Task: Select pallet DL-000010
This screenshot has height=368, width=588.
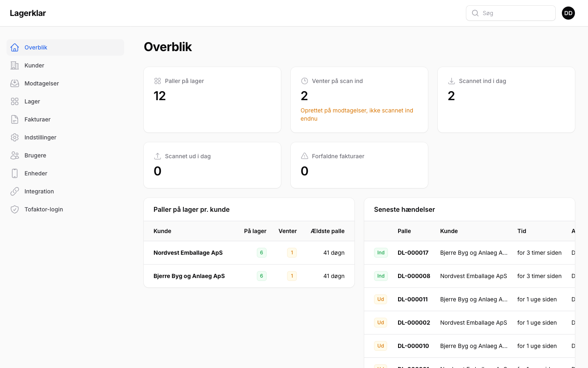Action: click(x=413, y=346)
